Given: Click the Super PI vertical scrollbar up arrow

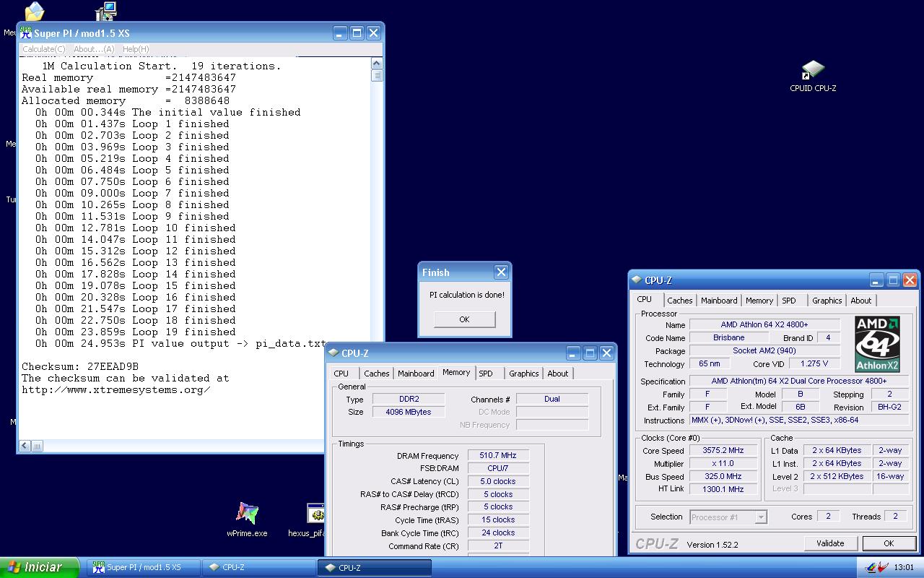Looking at the screenshot, I should point(377,64).
